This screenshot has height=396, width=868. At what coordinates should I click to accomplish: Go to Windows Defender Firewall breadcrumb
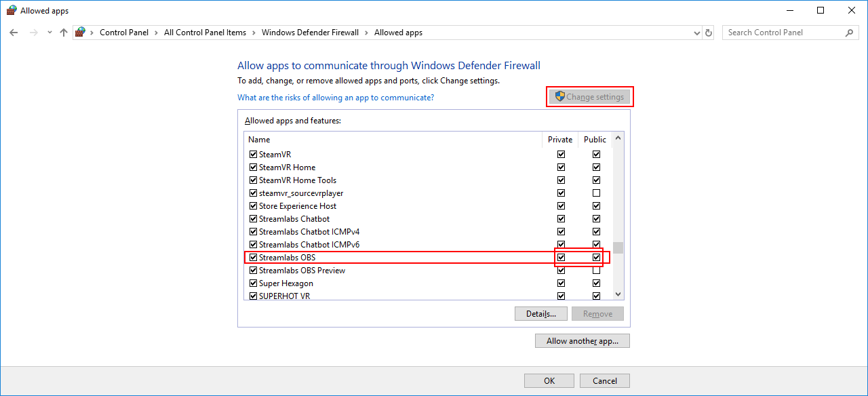[310, 33]
